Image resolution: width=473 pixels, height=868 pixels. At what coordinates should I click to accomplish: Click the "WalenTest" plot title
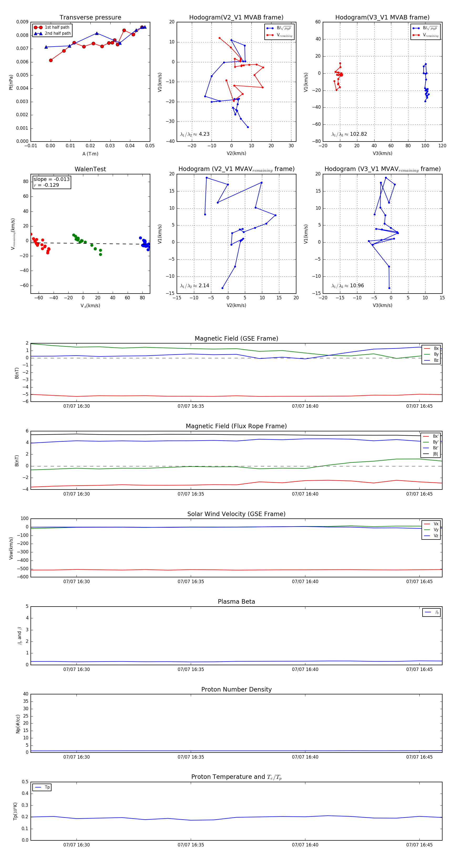click(90, 169)
